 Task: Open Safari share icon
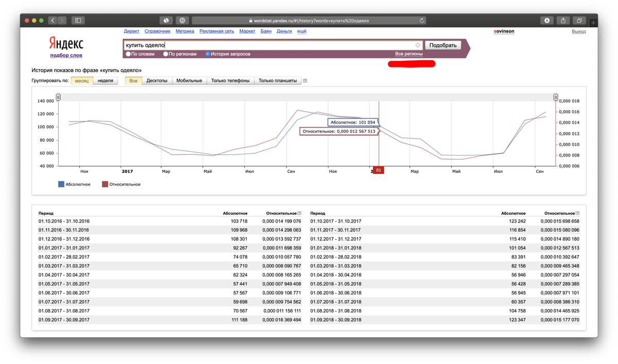pyautogui.click(x=563, y=21)
